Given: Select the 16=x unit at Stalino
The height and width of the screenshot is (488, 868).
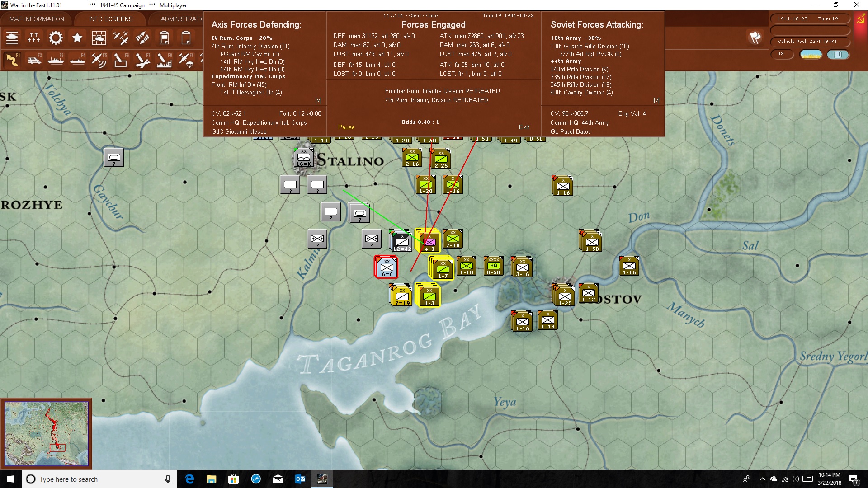Looking at the screenshot, I should point(304,158).
